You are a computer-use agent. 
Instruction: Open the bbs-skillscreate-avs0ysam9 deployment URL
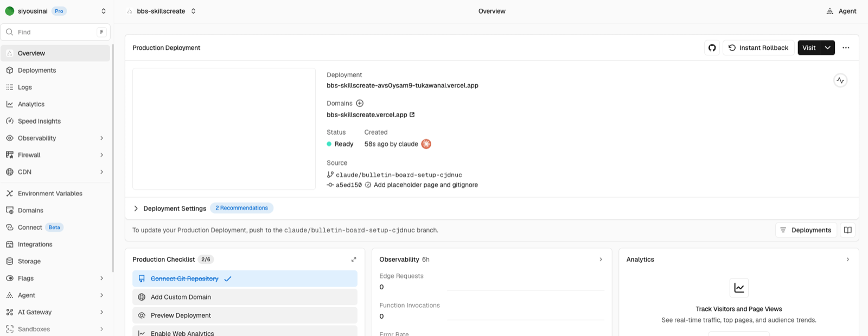pos(403,85)
